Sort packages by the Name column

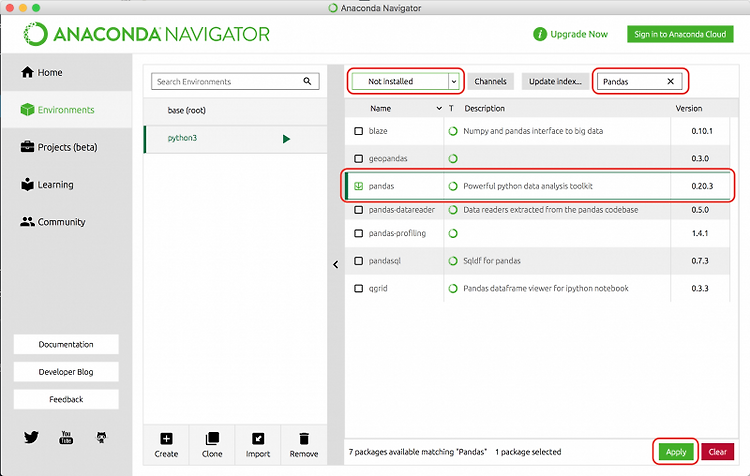click(x=380, y=109)
